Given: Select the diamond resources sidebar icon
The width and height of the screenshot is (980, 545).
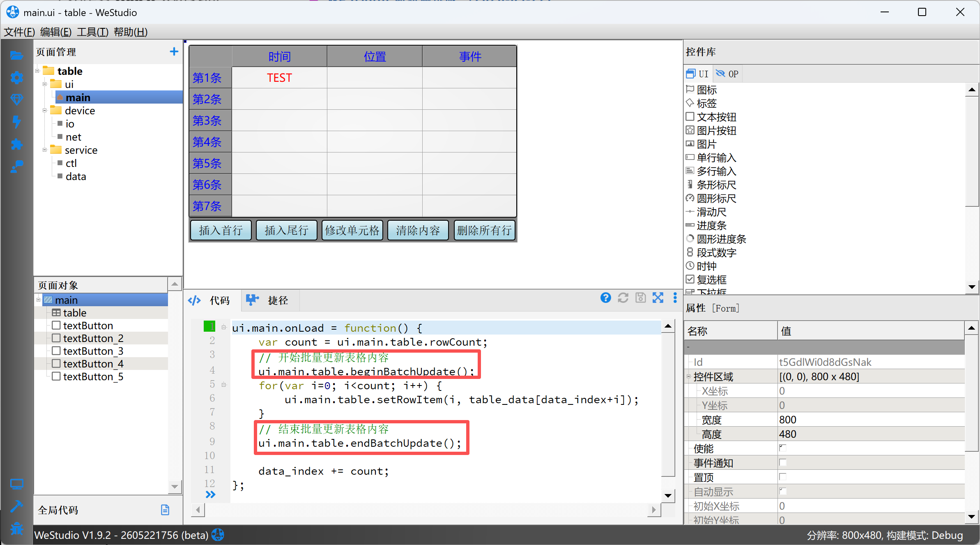Looking at the screenshot, I should [16, 99].
